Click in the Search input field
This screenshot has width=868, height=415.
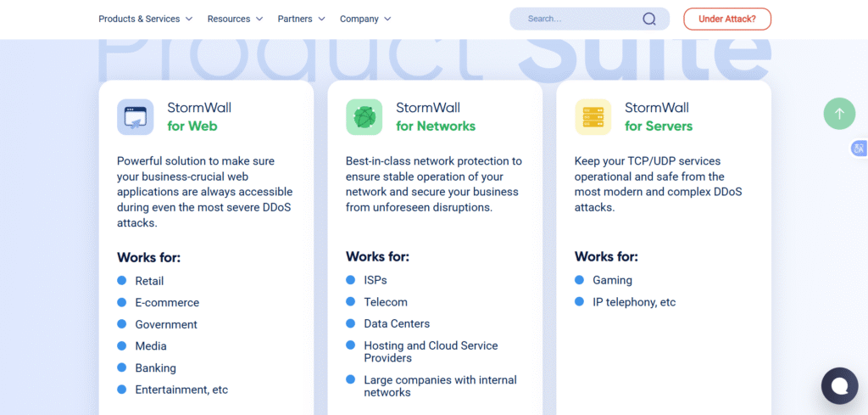(x=576, y=19)
